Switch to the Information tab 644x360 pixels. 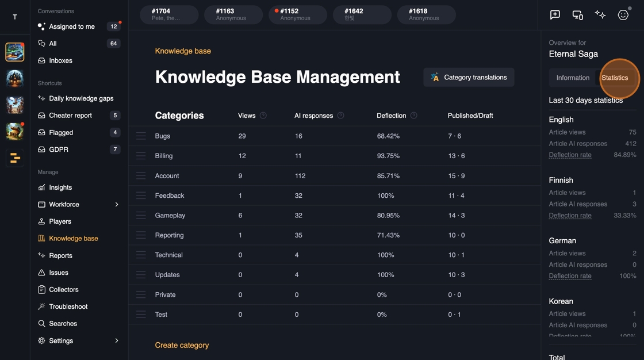tap(573, 78)
